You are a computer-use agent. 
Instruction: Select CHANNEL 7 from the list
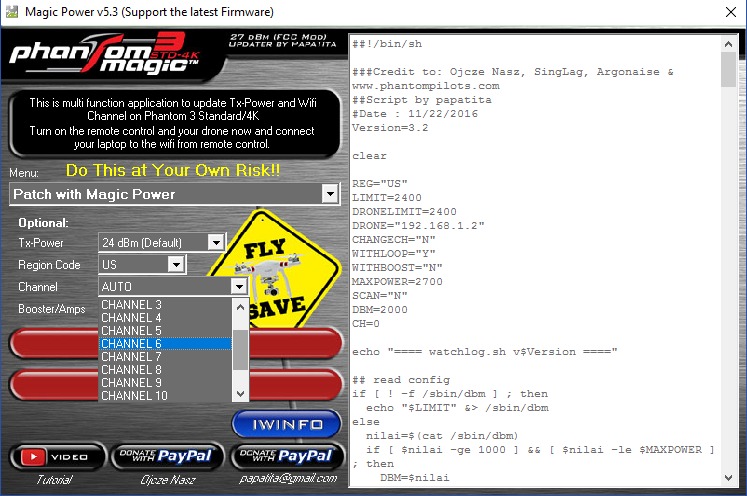(x=165, y=357)
